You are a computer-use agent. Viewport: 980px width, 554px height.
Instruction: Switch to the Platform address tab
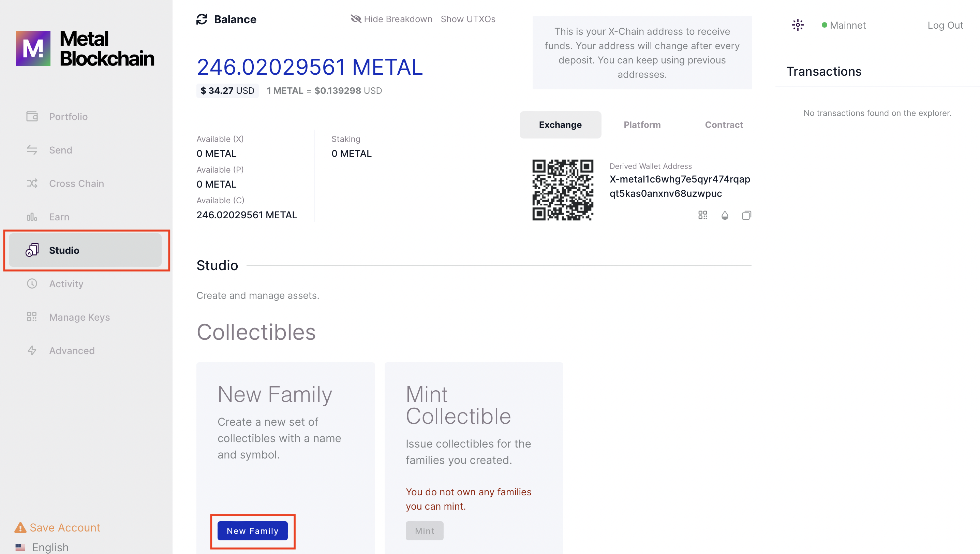[642, 125]
